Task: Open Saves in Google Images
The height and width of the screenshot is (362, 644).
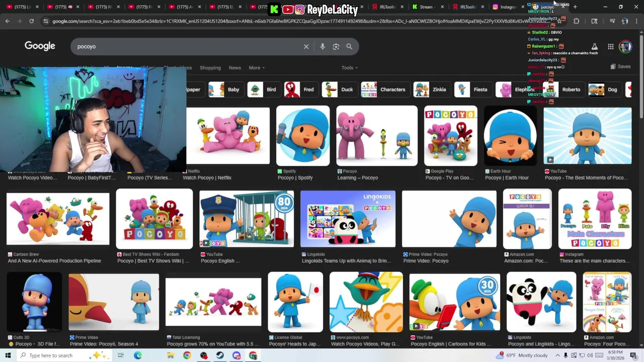Action: click(x=620, y=66)
